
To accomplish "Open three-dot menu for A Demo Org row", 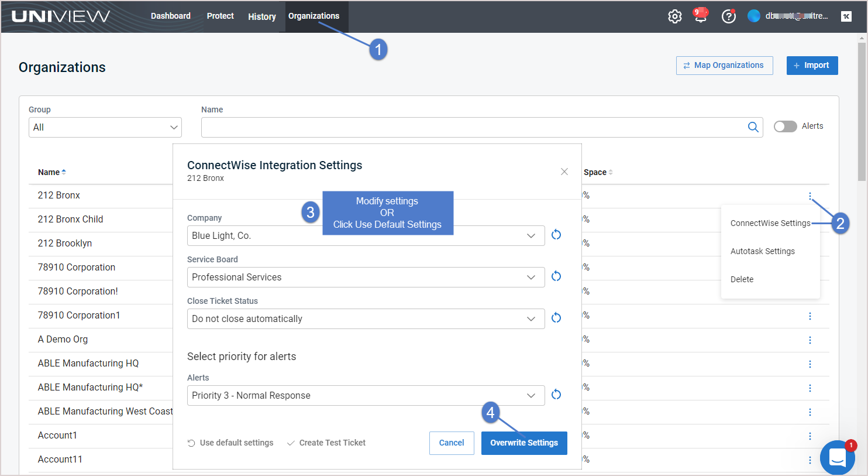I will tap(810, 340).
